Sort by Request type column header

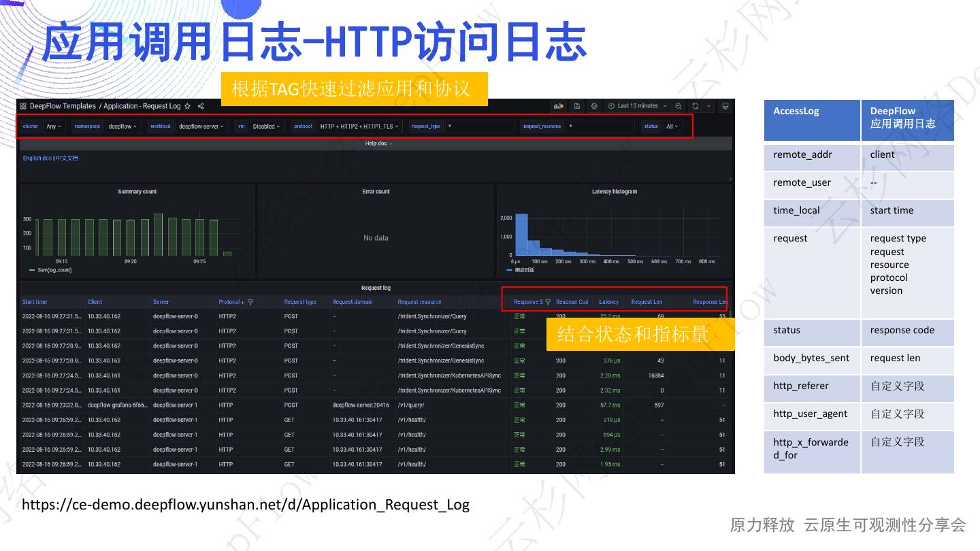[300, 302]
